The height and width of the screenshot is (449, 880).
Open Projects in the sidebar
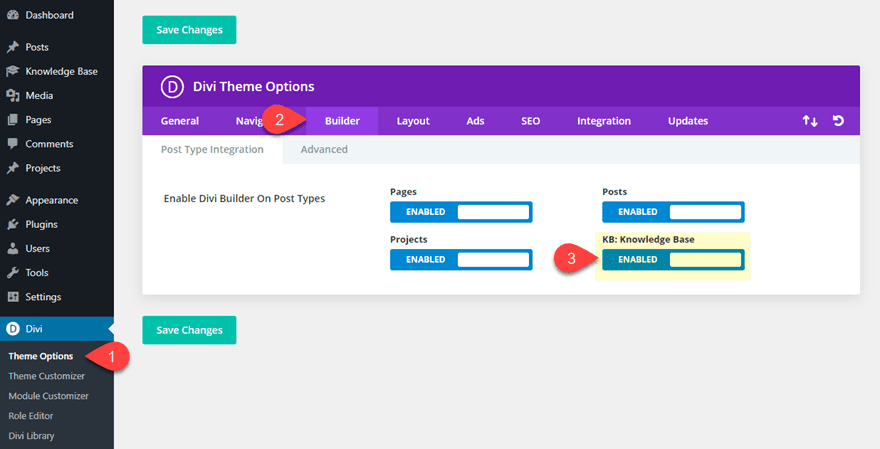click(x=43, y=168)
